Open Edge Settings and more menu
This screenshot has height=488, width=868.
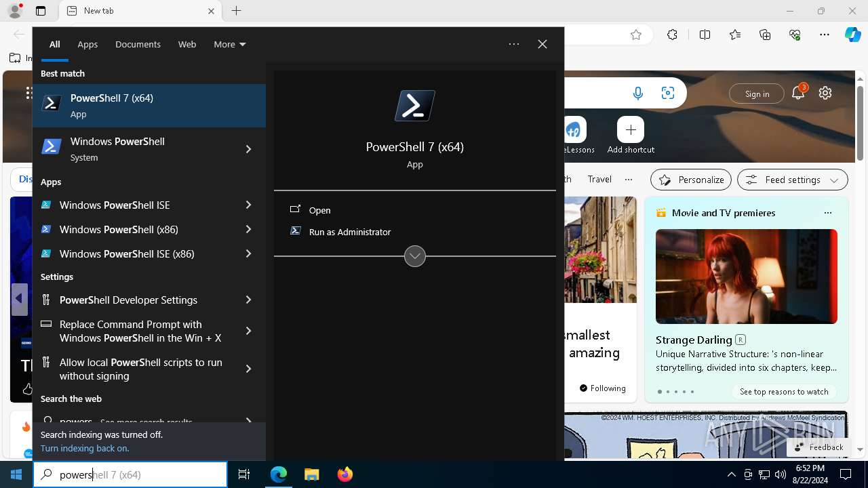coord(825,35)
